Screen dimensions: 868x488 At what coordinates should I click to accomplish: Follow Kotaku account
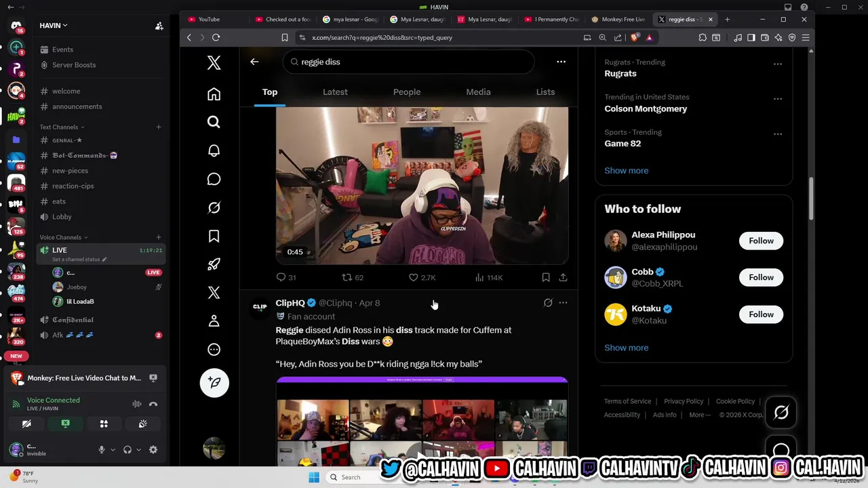click(761, 314)
